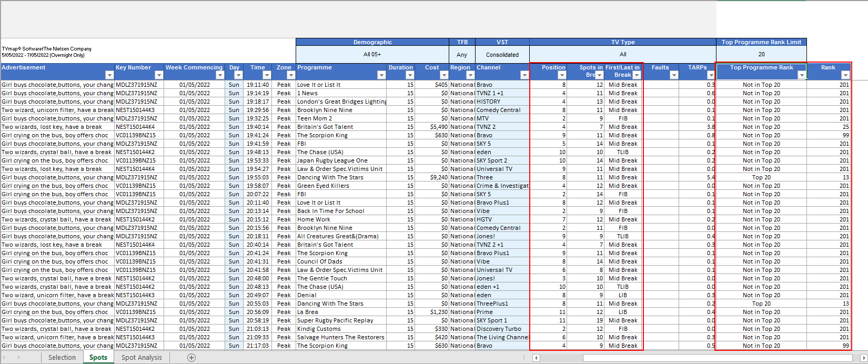The width and height of the screenshot is (868, 364).
Task: Select the Spots sheet tab
Action: (x=98, y=358)
